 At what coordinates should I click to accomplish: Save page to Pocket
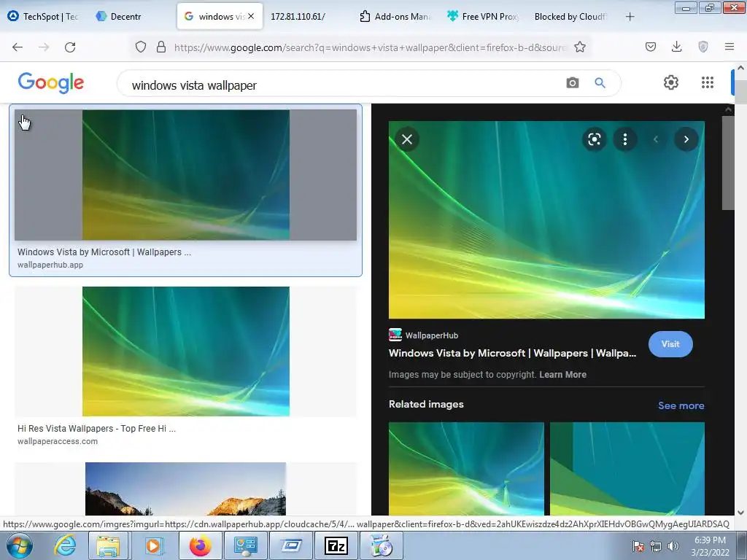[651, 47]
